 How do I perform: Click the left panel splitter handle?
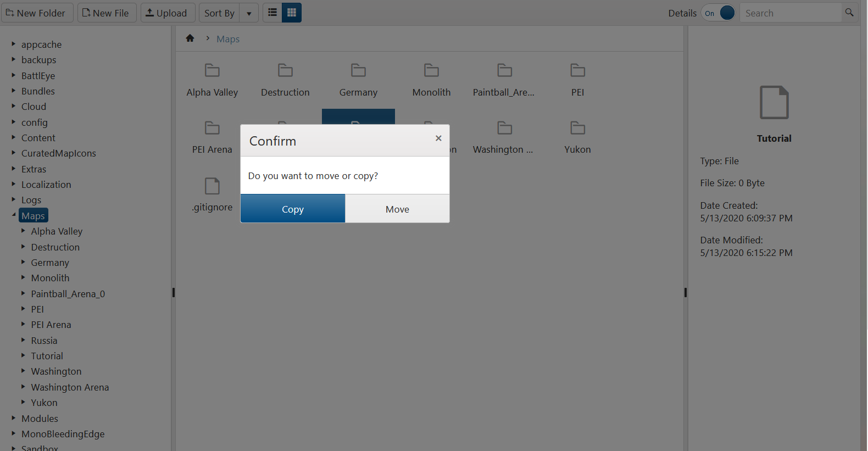coord(174,293)
